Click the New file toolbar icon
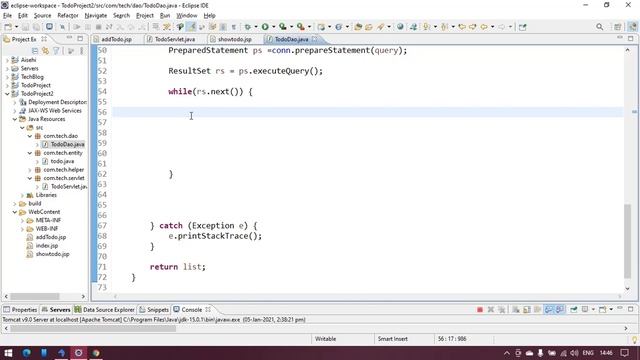Image resolution: width=640 pixels, height=360 pixels. pos(7,27)
